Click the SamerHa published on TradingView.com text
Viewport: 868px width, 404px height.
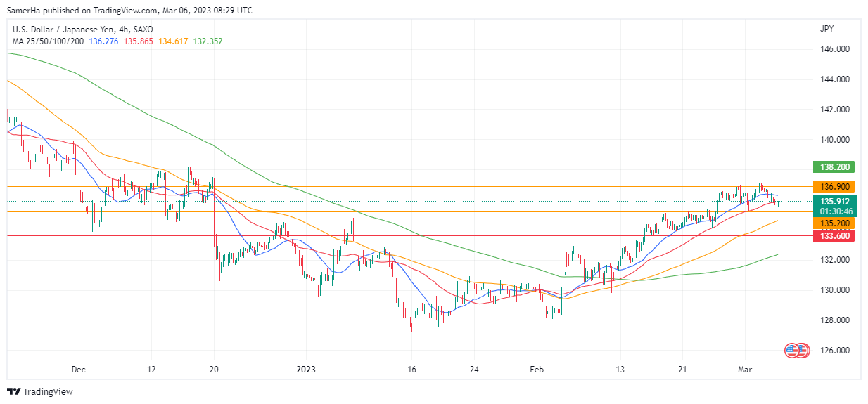[x=130, y=11]
